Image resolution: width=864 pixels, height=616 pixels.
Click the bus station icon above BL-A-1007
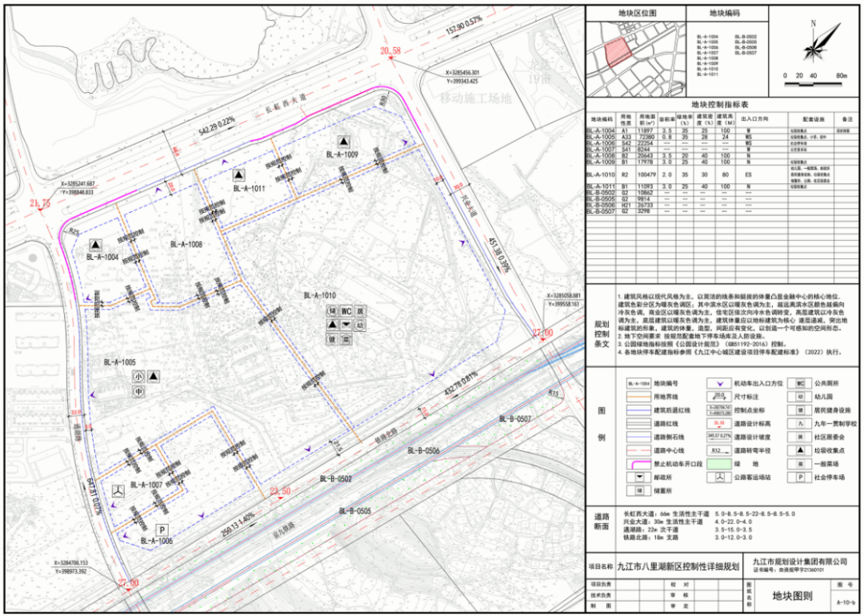[x=118, y=490]
